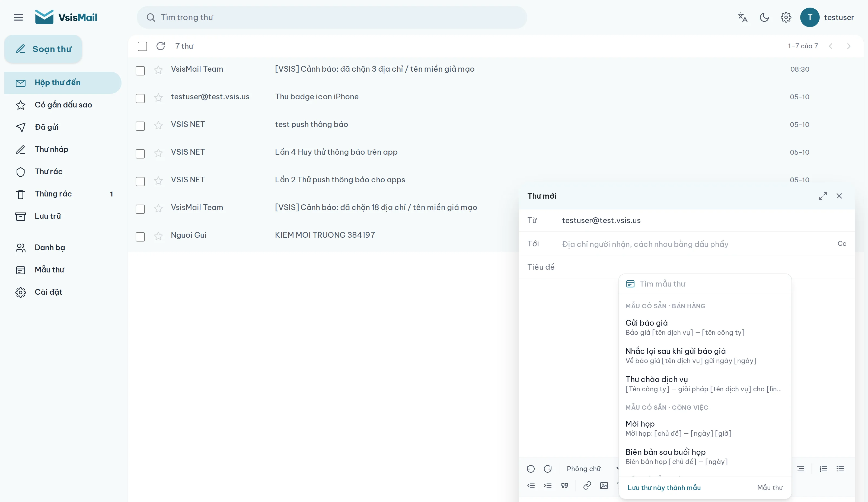Image resolution: width=868 pixels, height=502 pixels.
Task: Star the 'Thu badge icon iPhone' email
Action: 158,97
